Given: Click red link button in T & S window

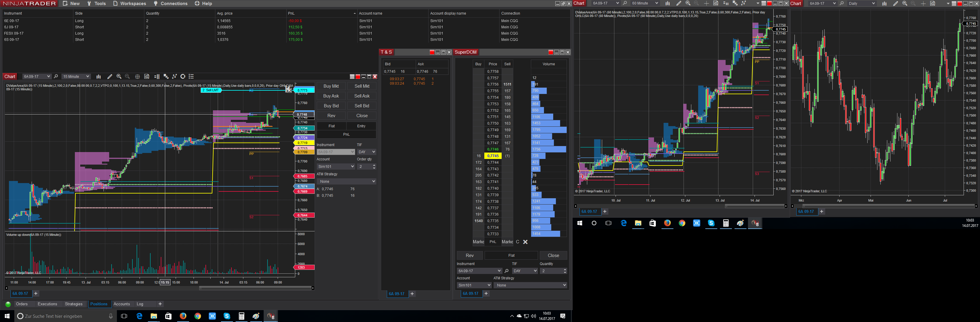Looking at the screenshot, I should point(432,52).
